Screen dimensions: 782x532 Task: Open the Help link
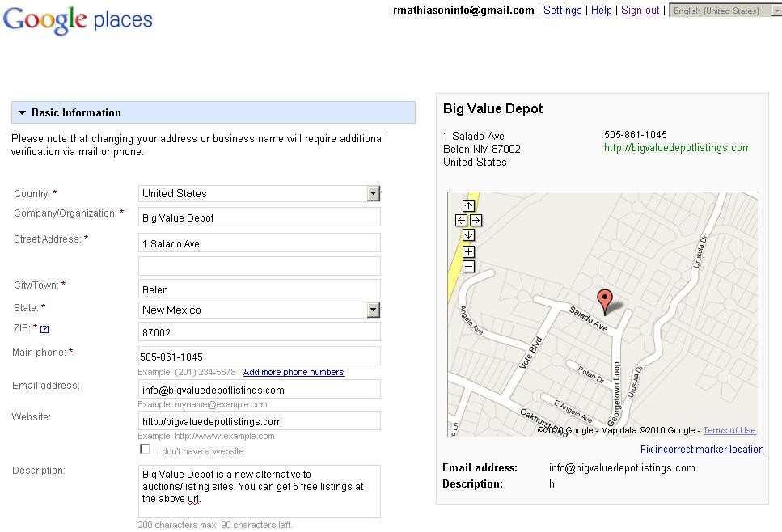pos(601,11)
